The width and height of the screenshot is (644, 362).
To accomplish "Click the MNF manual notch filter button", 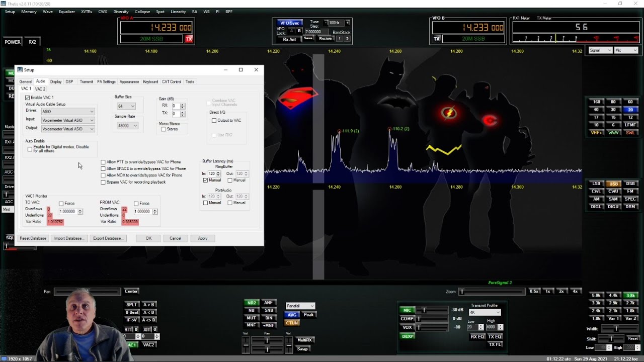I will click(x=251, y=325).
